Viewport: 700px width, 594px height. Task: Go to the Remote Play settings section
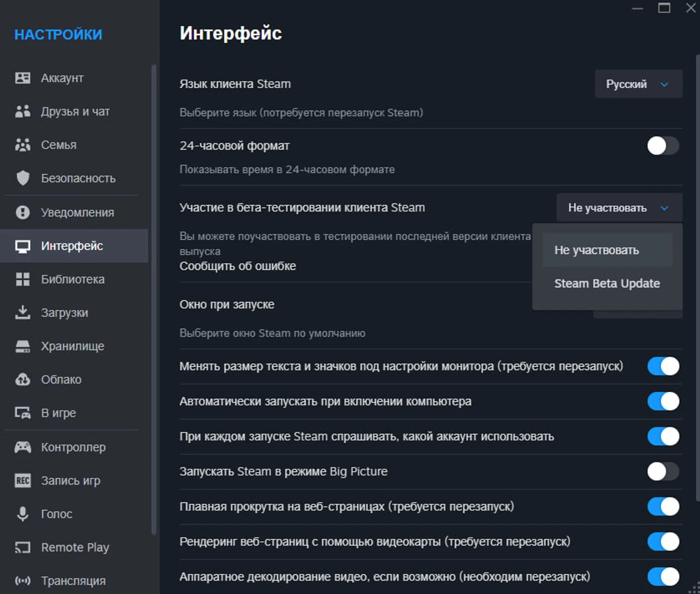pos(75,547)
